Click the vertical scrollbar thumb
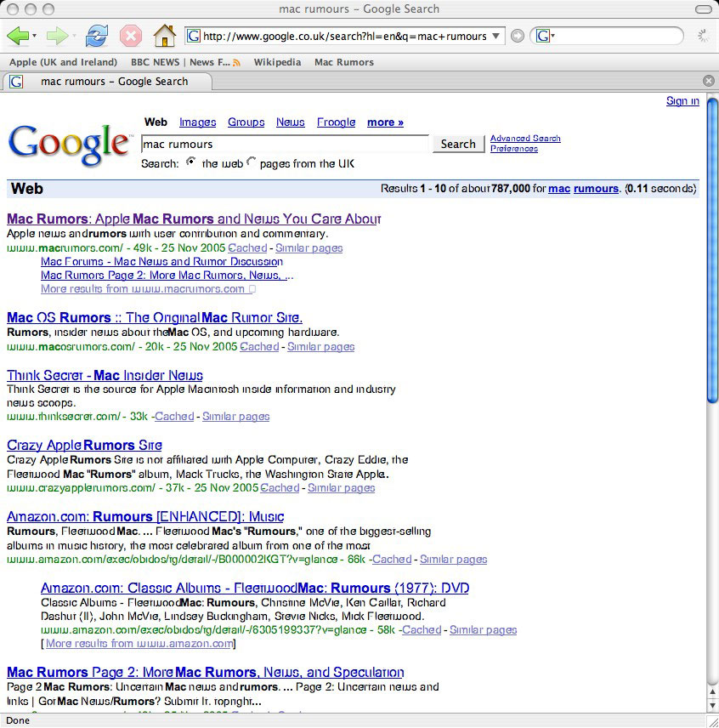719x728 pixels. pyautogui.click(x=712, y=251)
